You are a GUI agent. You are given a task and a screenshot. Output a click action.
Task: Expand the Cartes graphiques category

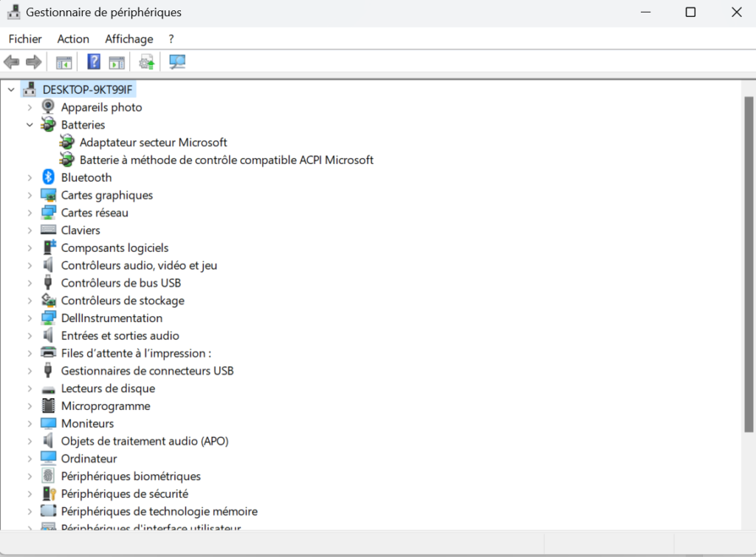pyautogui.click(x=30, y=195)
